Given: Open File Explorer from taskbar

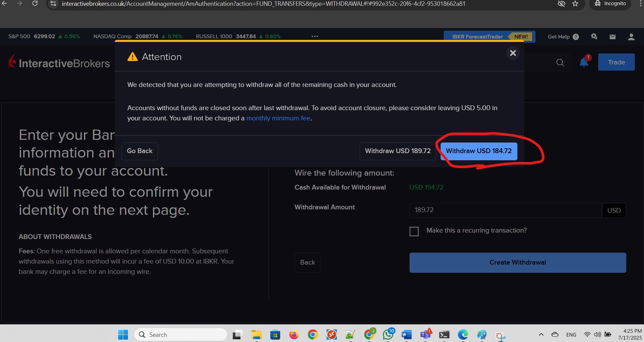Looking at the screenshot, I should coord(256,335).
